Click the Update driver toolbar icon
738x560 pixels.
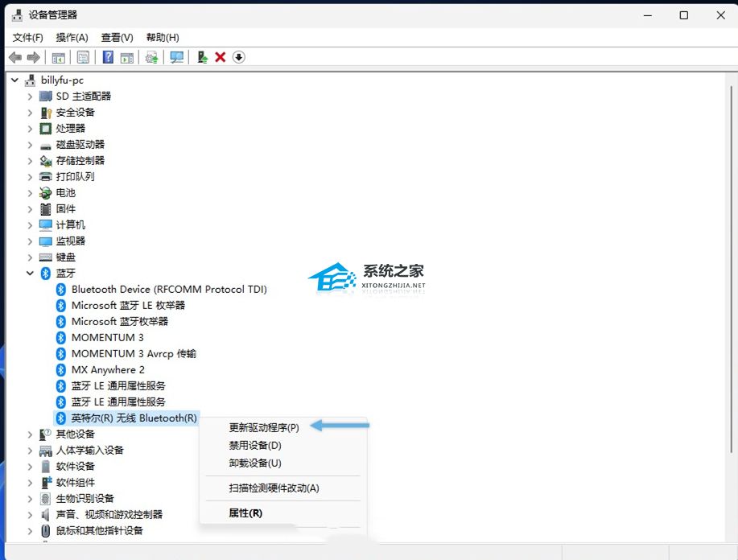point(151,57)
